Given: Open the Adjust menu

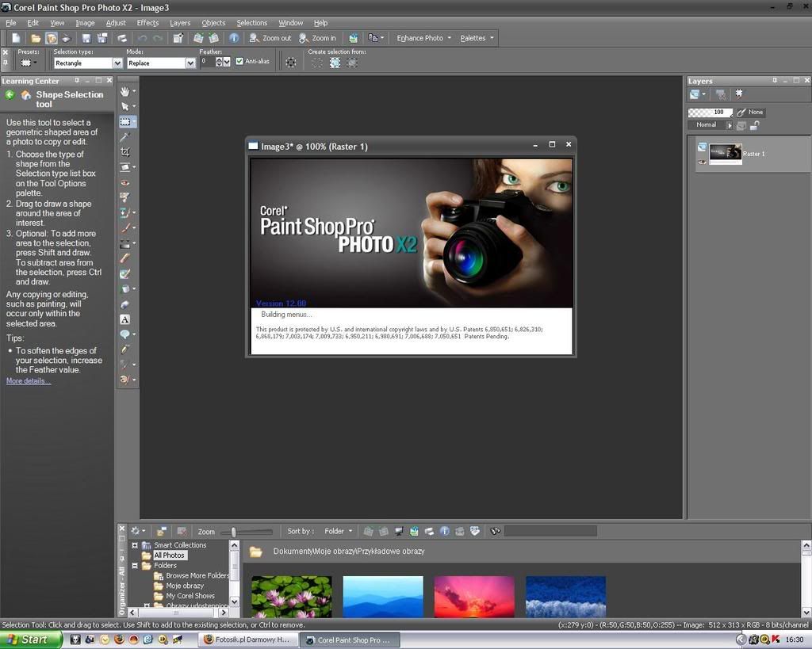Looking at the screenshot, I should [x=116, y=23].
